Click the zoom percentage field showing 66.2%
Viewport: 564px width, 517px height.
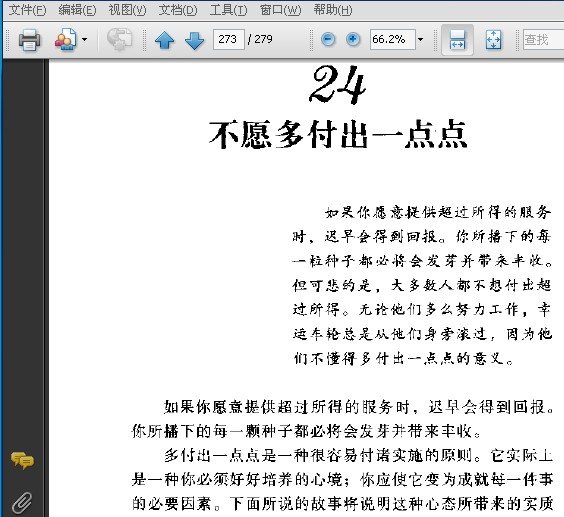coord(392,39)
